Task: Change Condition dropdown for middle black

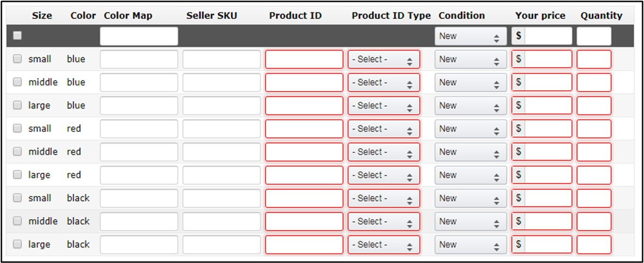Action: click(470, 221)
